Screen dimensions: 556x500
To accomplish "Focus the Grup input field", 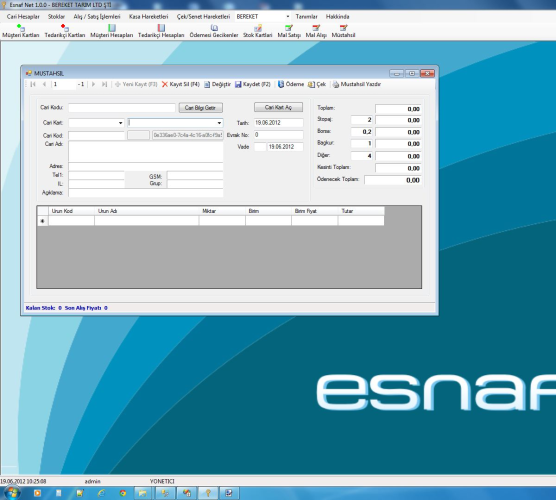I will (x=195, y=184).
